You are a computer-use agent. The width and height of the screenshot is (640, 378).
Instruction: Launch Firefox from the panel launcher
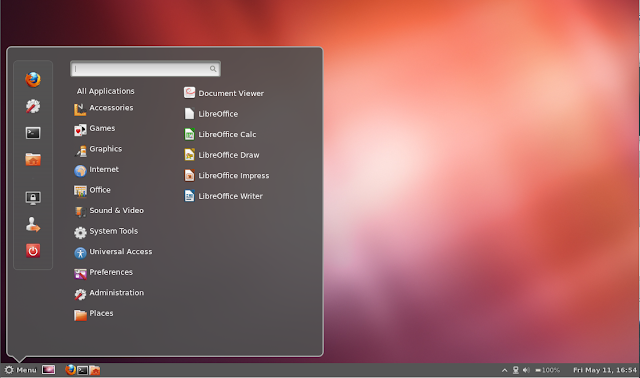[71, 370]
